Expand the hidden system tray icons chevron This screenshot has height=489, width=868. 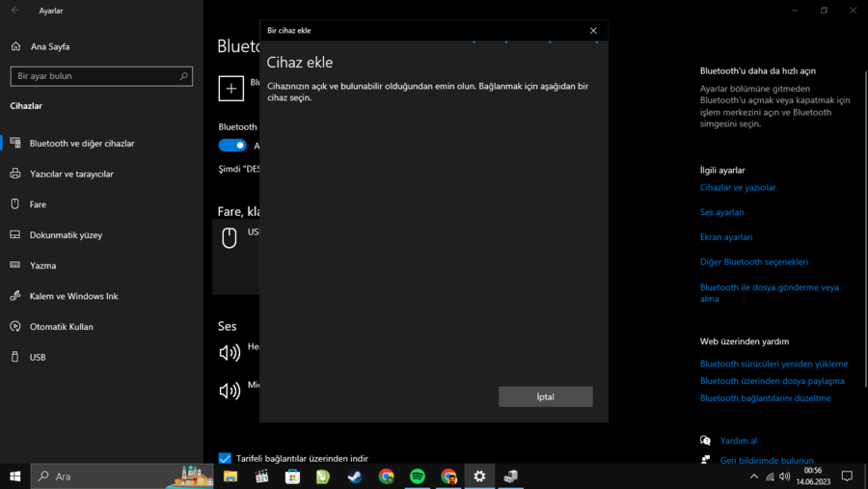pos(754,476)
